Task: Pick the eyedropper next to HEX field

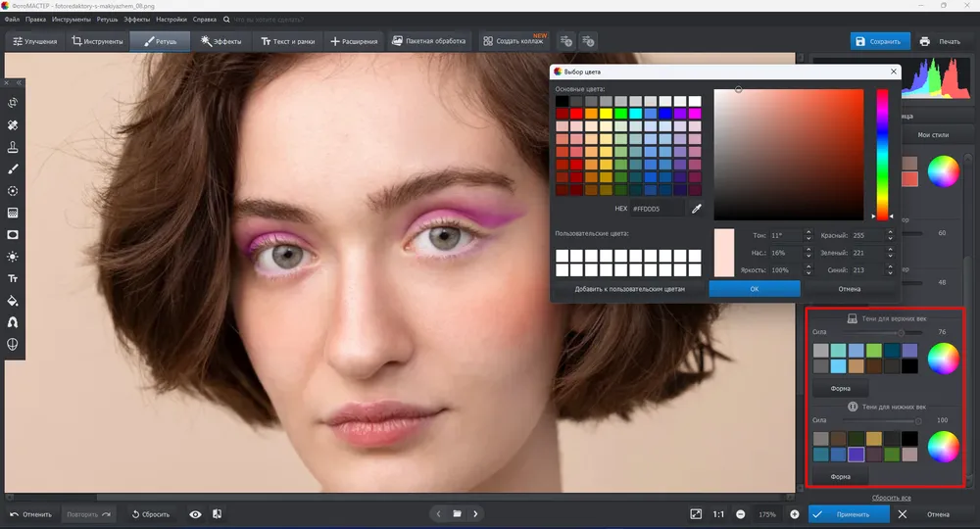Action: (696, 209)
